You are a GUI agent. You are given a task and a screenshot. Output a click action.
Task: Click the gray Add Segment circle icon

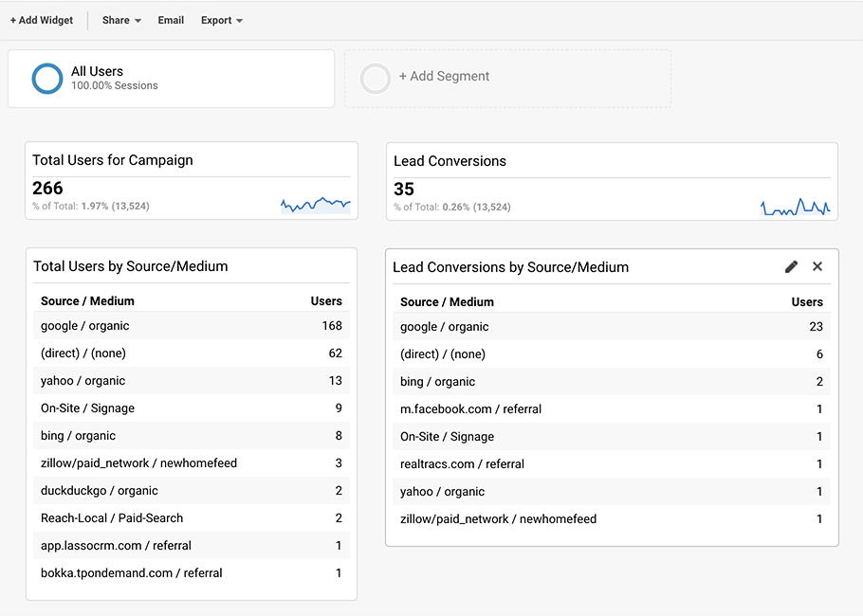click(x=376, y=79)
